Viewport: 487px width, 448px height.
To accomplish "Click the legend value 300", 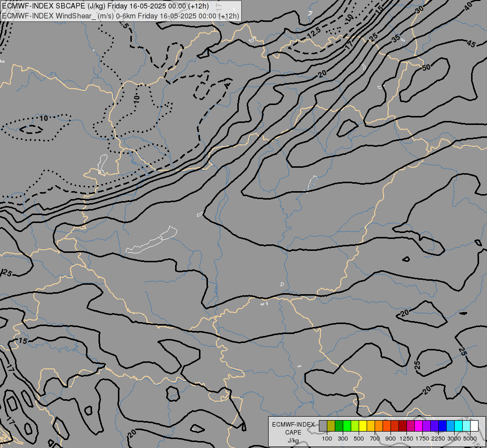I will 343,439.
